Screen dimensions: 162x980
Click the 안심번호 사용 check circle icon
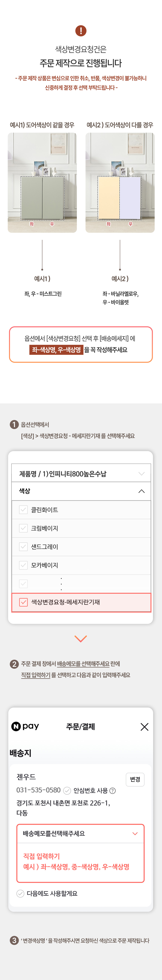coord(67,791)
